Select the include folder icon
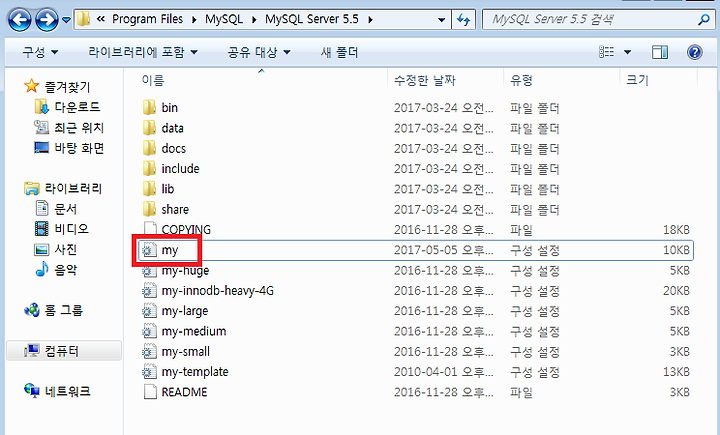Image resolution: width=720 pixels, height=435 pixels. point(149,169)
